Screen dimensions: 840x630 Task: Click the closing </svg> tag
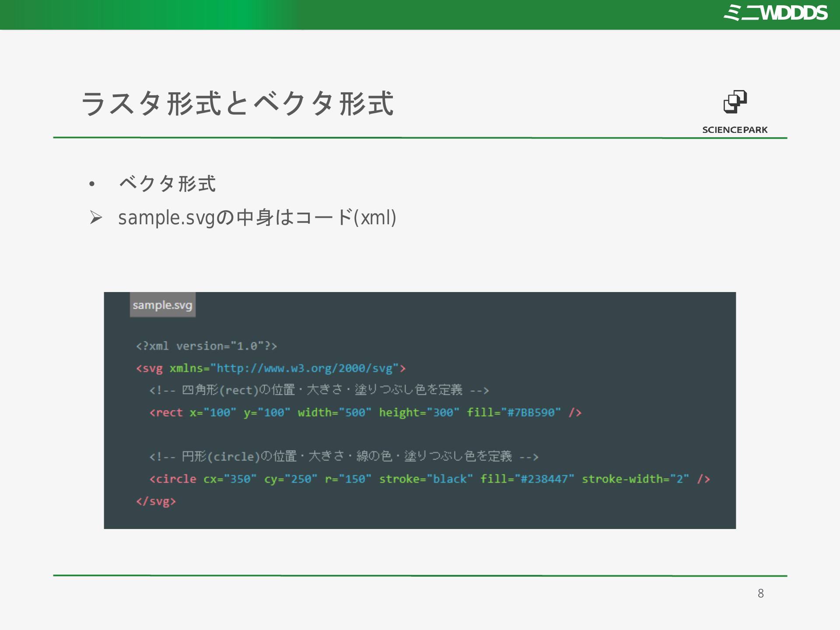(156, 501)
